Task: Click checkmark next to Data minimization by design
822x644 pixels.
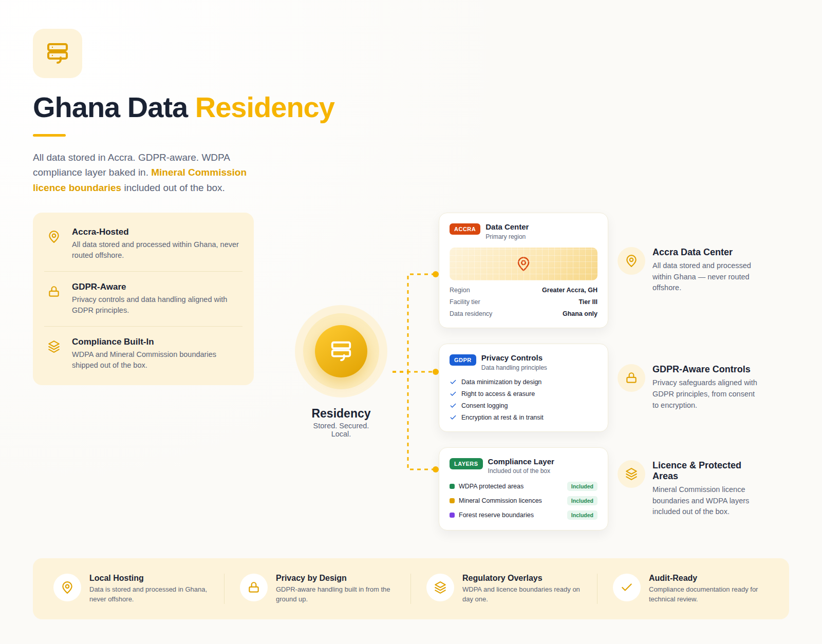Action: tap(453, 382)
